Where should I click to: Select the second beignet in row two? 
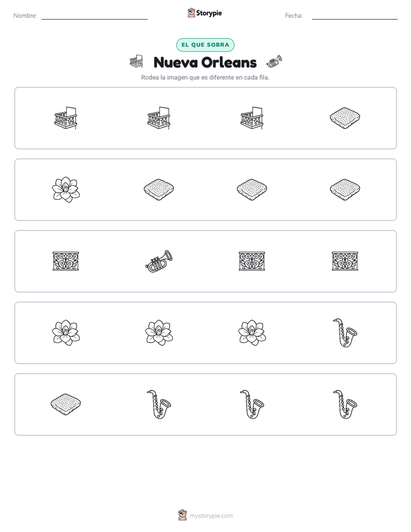252,189
